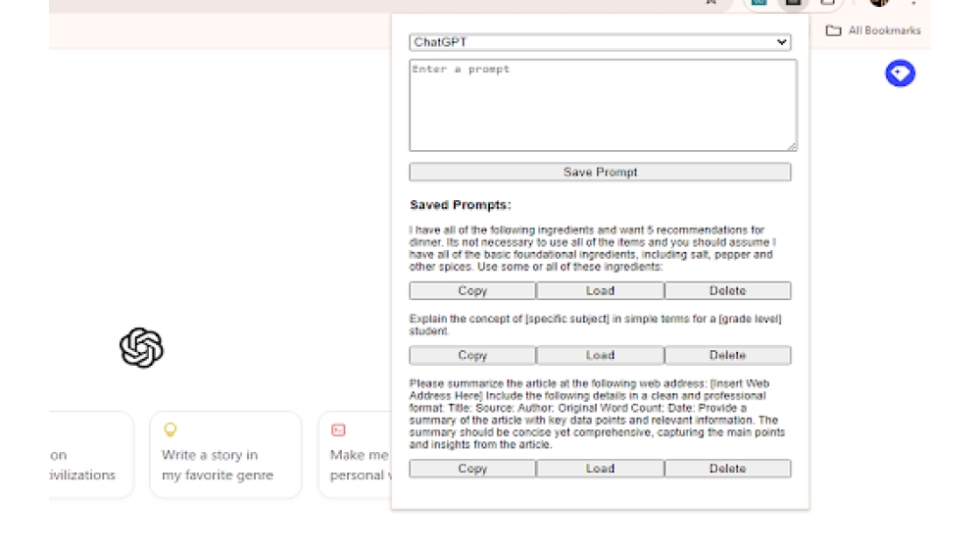Screen dimensions: 980x552
Task: Copy the Explain the concept prompt
Action: [x=472, y=355]
